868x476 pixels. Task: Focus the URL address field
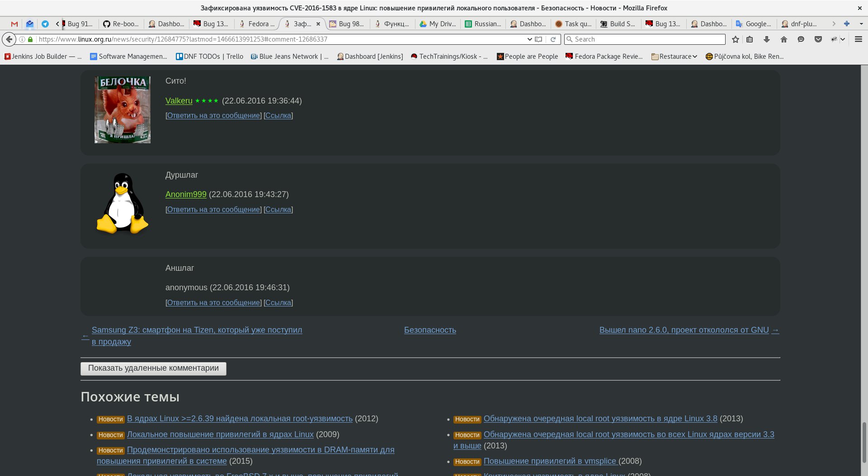(280, 39)
